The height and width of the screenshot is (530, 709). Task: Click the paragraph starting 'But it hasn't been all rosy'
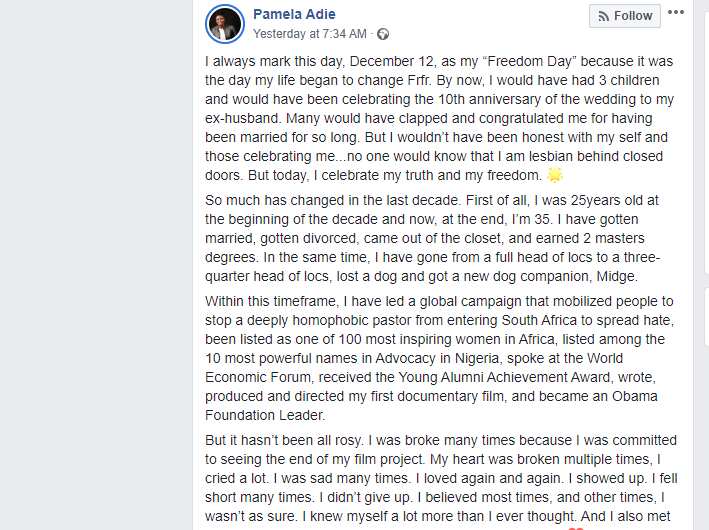point(441,478)
